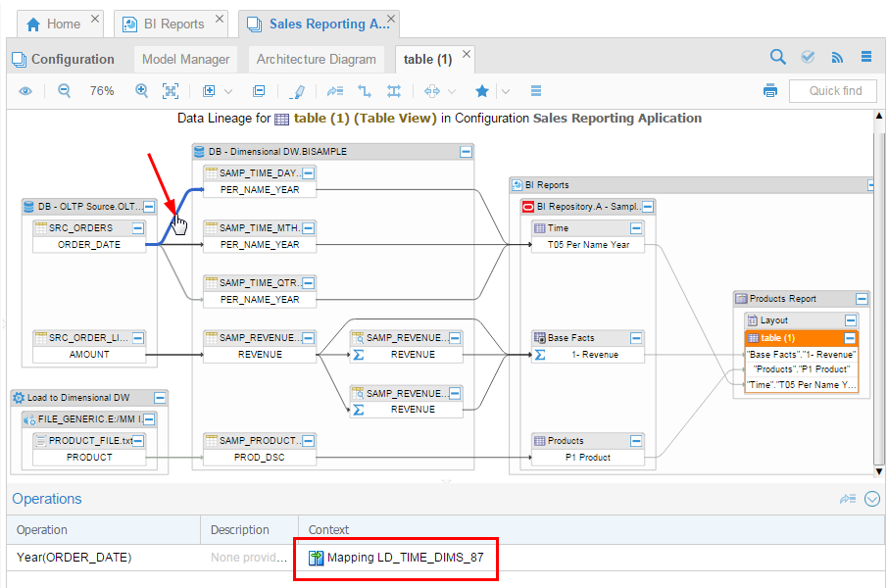The width and height of the screenshot is (888, 588).
Task: Open the dropdown next to expand-all icon
Action: pyautogui.click(x=227, y=90)
